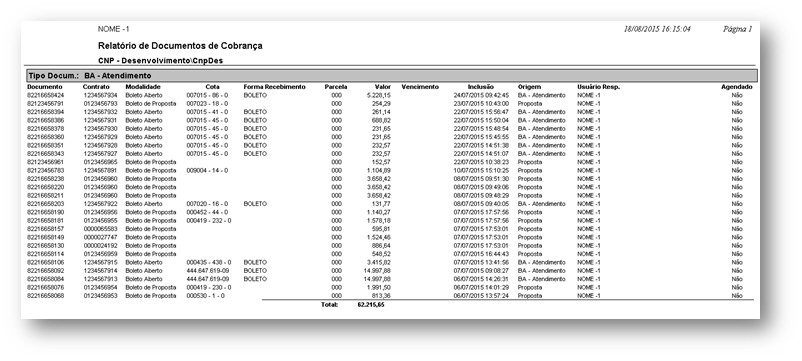This screenshot has width=802, height=361.
Task: Select cota value '000419 - 232 - 0'
Action: [x=209, y=220]
